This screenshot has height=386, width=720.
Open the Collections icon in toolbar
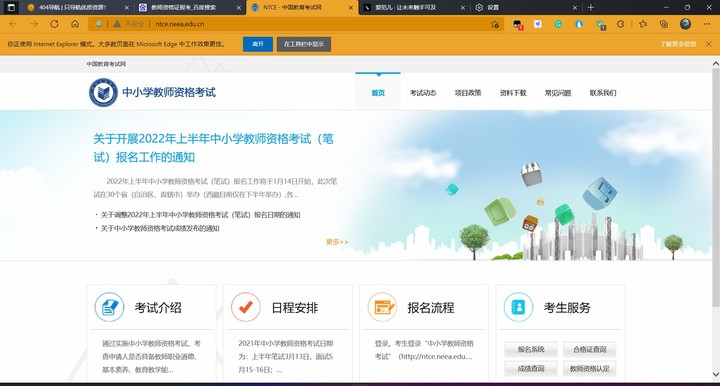point(664,24)
